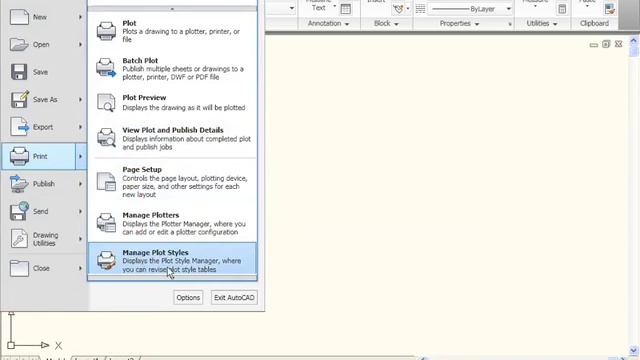Click the Publish icon

(x=19, y=184)
